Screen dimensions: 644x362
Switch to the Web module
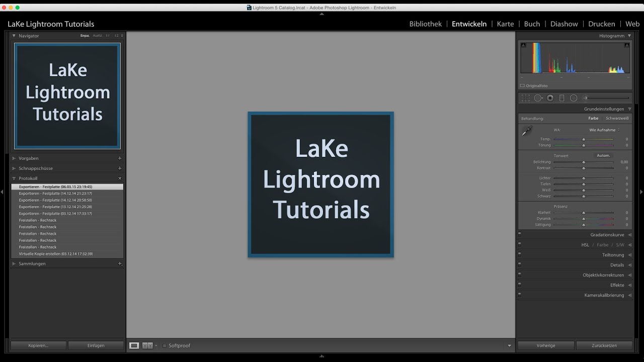632,24
